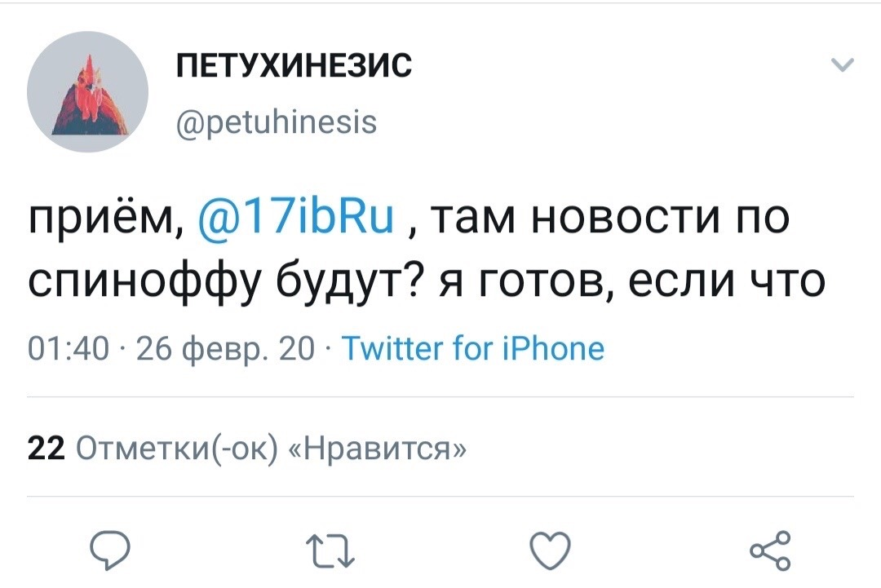This screenshot has height=588, width=881.
Task: View the 22 likes count
Action: tap(46, 448)
